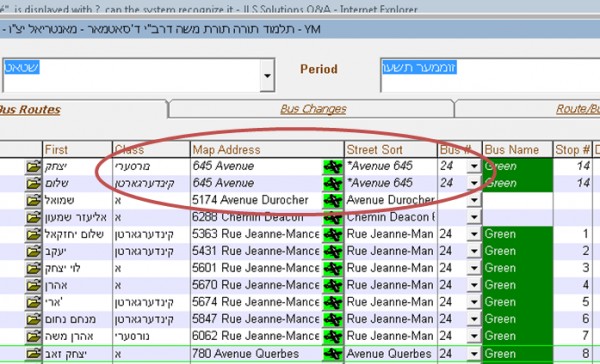Sort by the Map Address column header
This screenshot has width=600, height=364.
[267, 150]
